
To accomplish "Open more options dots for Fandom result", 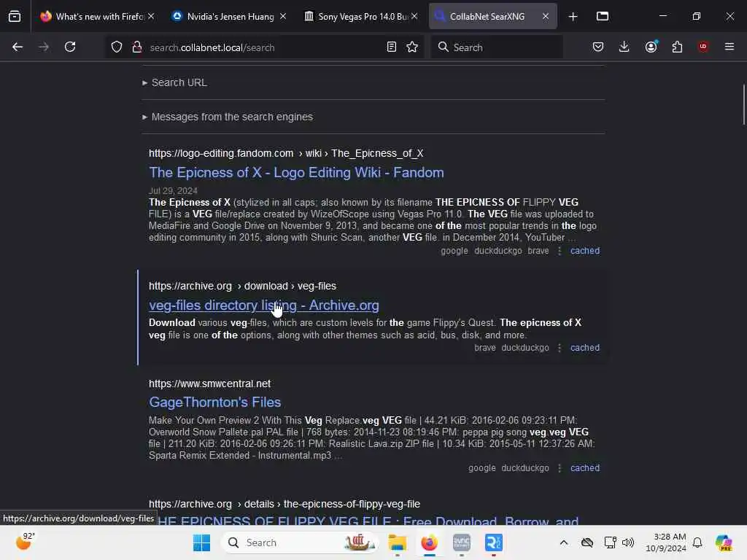I will click(560, 251).
